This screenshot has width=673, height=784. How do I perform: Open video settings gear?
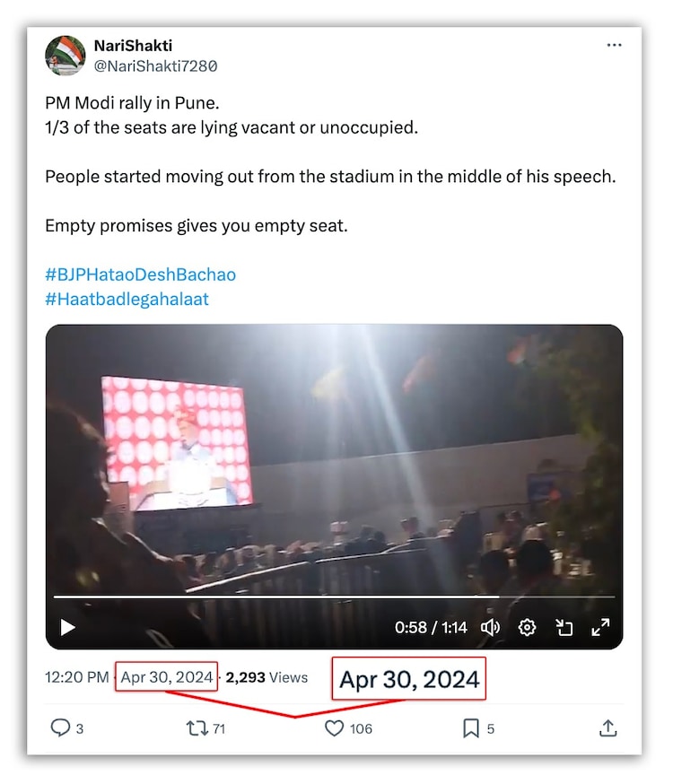528,627
